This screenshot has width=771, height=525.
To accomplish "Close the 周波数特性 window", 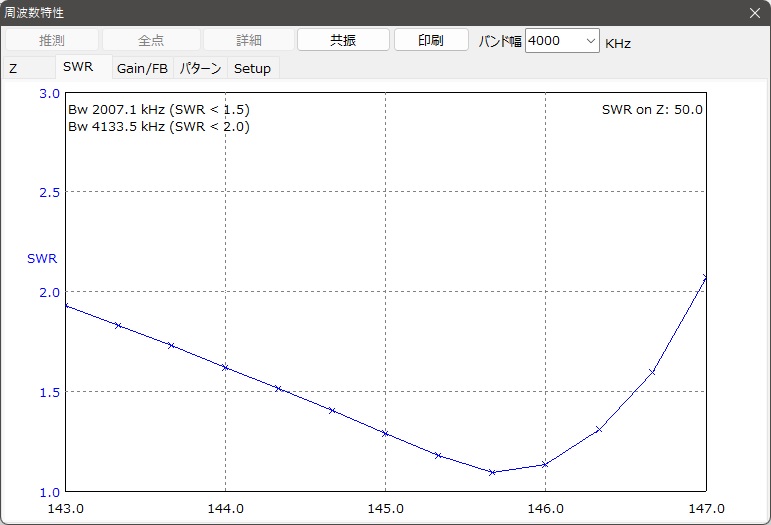I will [x=755, y=12].
